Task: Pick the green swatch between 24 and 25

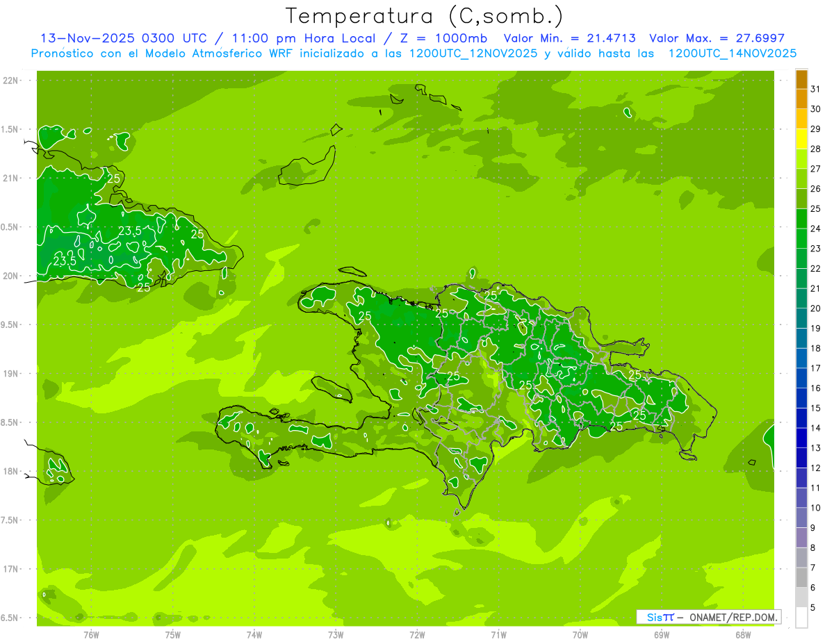Action: (801, 219)
